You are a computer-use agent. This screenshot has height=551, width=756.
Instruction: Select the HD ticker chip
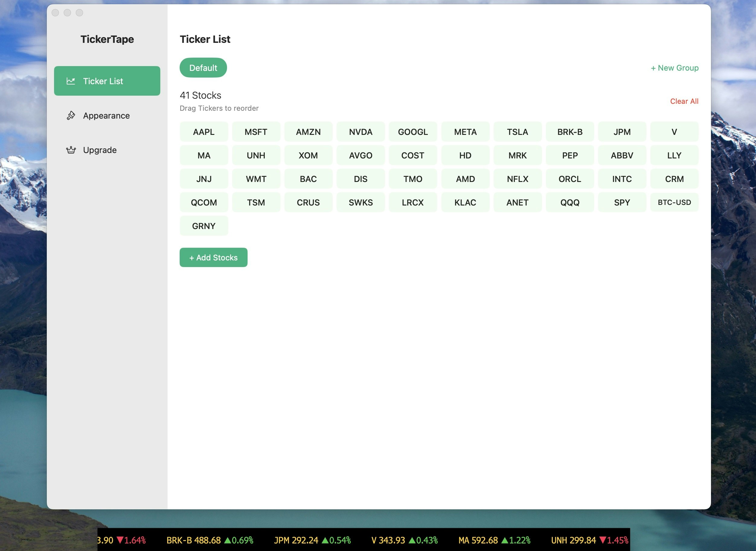(x=466, y=155)
